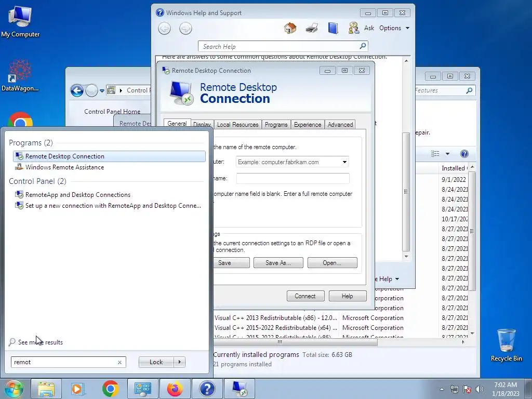
Task: Click the Save As... button
Action: 278,262
